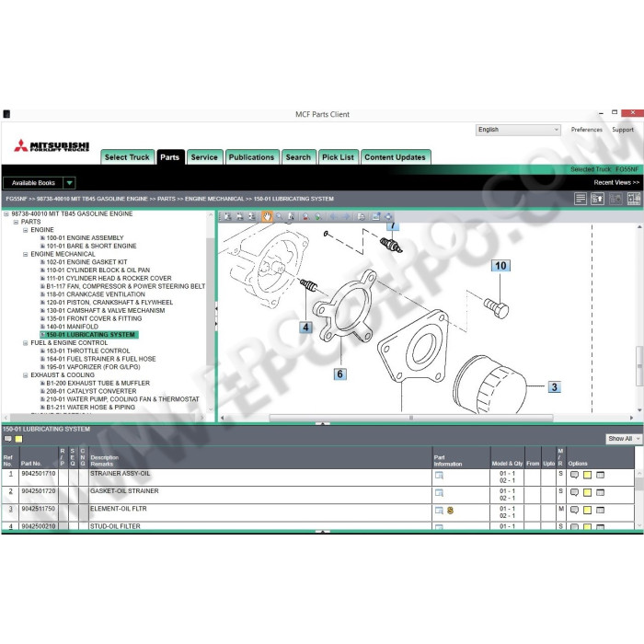This screenshot has width=644, height=644.
Task: Open table icon for ELEMENT-OIL FLTR row
Action: (600, 510)
